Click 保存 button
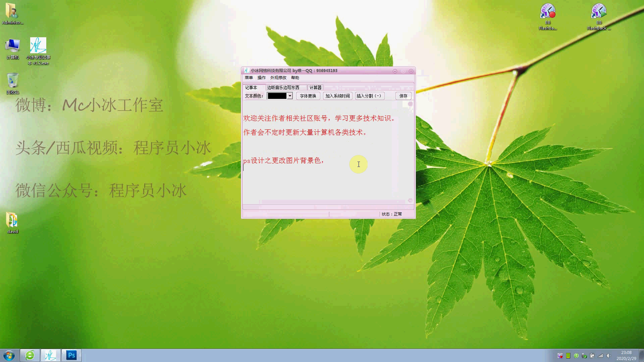Viewport: 644px width, 362px height. [402, 96]
